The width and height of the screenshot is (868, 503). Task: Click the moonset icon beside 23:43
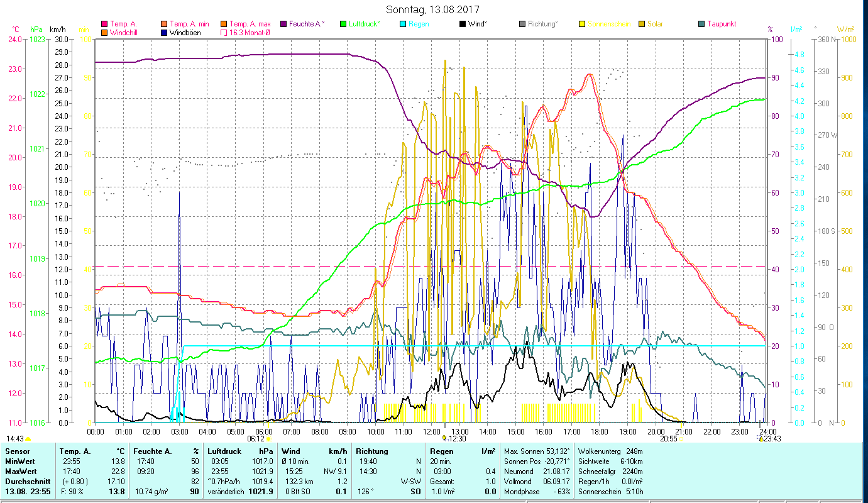[761, 439]
